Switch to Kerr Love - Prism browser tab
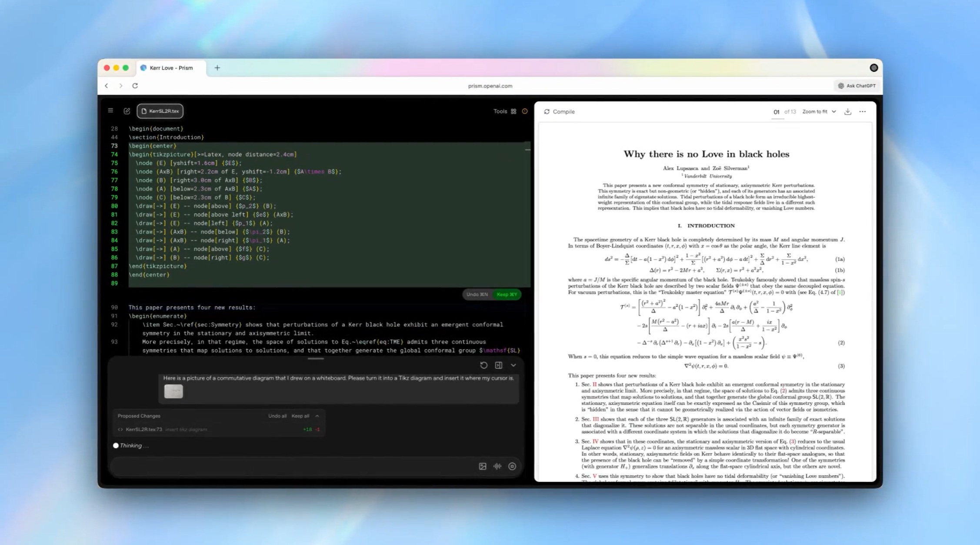 (171, 68)
